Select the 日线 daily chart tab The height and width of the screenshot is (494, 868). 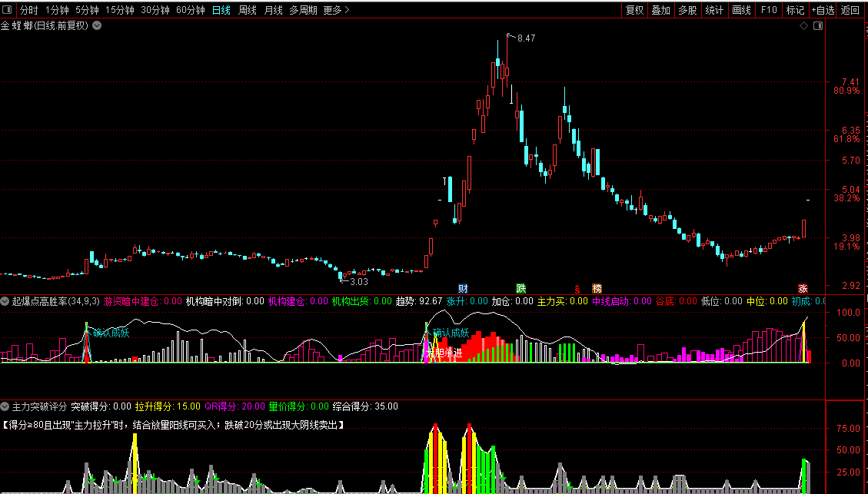(221, 10)
